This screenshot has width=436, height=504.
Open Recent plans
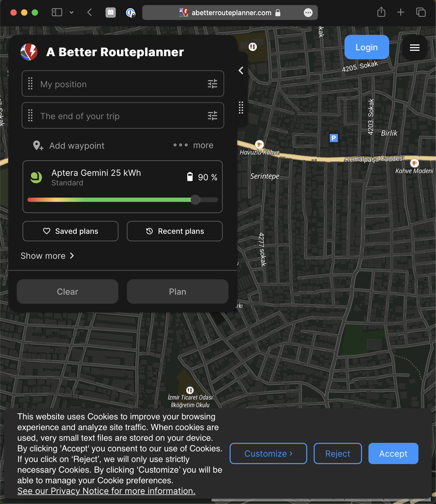(x=175, y=231)
